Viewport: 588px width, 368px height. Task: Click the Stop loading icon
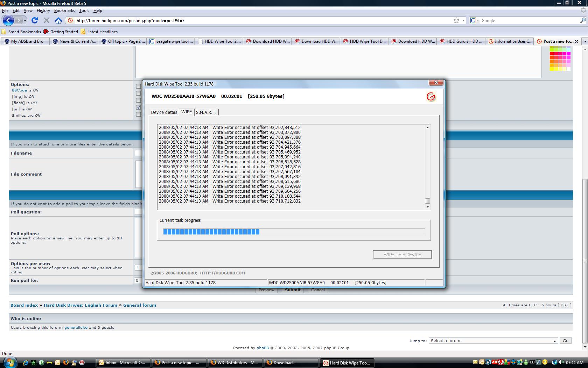pyautogui.click(x=47, y=20)
